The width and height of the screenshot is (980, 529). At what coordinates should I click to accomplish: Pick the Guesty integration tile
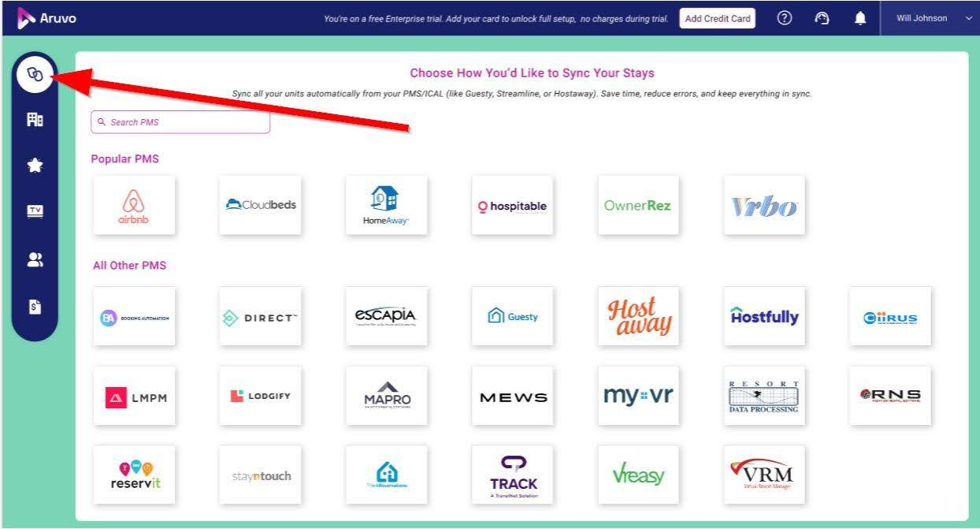[x=512, y=316]
